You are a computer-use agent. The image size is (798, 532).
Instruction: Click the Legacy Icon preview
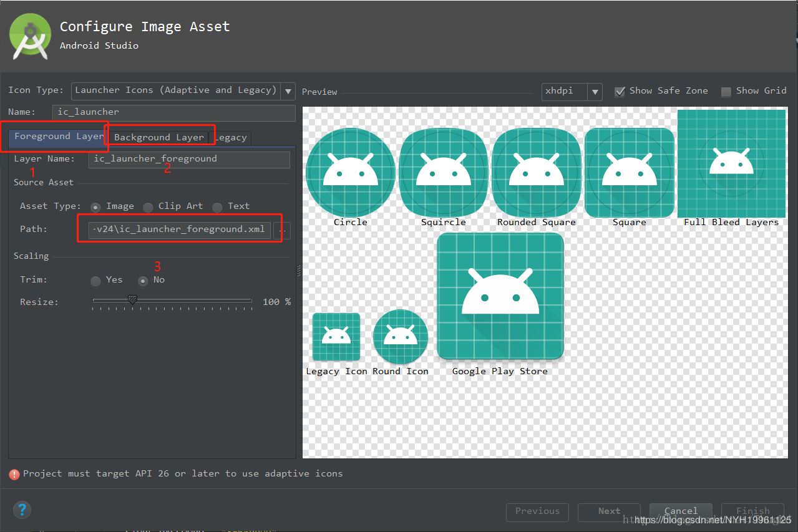(x=336, y=336)
